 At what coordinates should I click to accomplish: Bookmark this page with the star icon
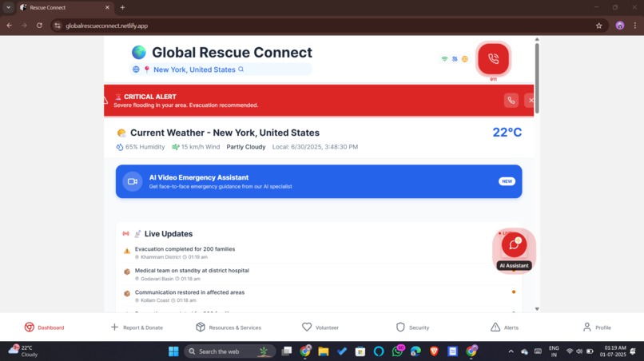coord(598,26)
